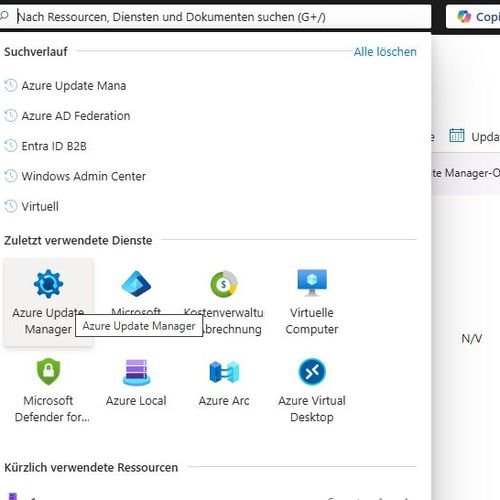The image size is (500, 500).
Task: Click the Microsoft Defender for... label
Action: (52, 409)
